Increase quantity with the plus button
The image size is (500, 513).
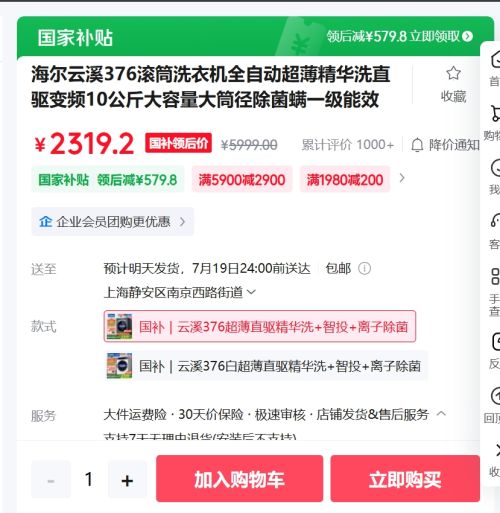click(x=127, y=480)
